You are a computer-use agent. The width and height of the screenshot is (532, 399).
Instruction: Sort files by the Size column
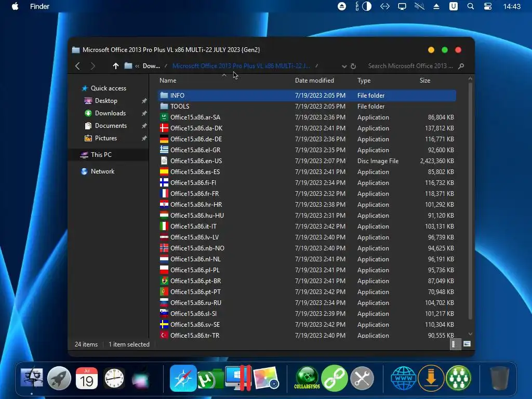(425, 81)
